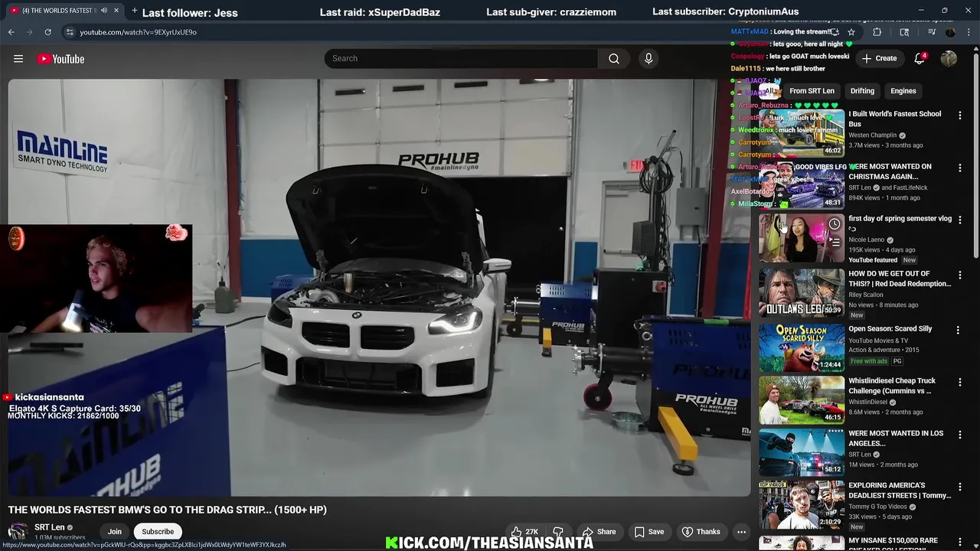Open options for Open Season: Scared Silly
This screenshot has width=980, height=551.
click(x=958, y=330)
